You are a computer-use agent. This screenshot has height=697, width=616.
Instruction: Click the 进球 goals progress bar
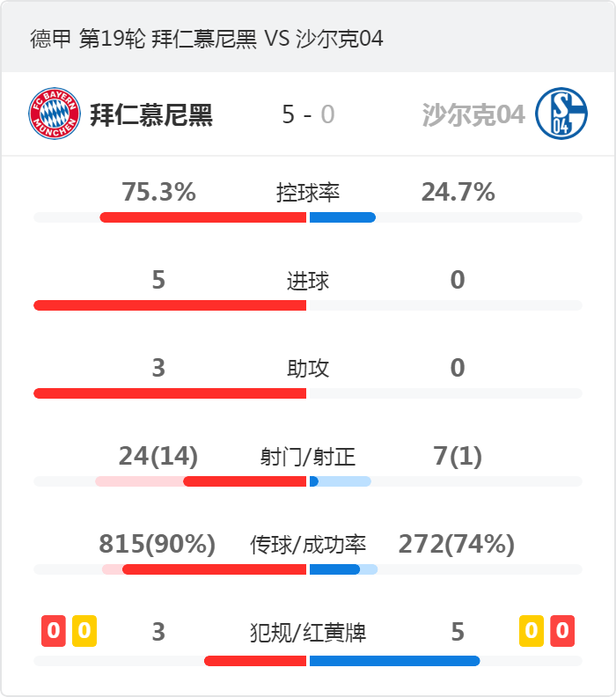(x=308, y=305)
